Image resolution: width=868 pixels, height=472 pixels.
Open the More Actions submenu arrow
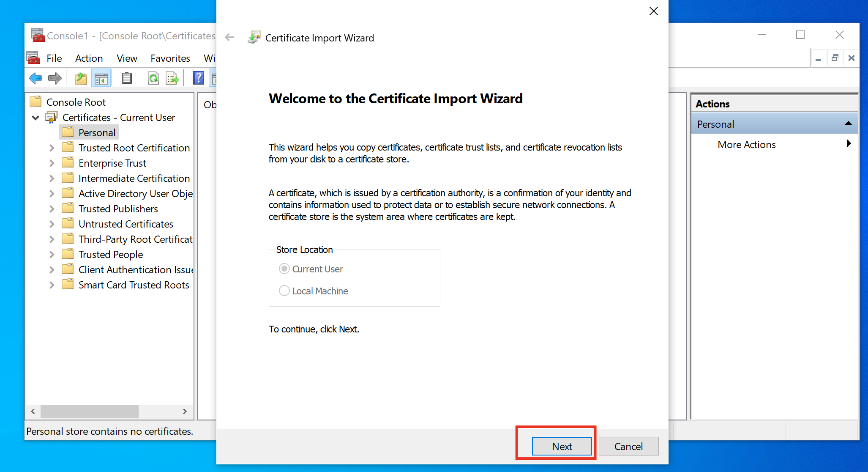pos(848,144)
